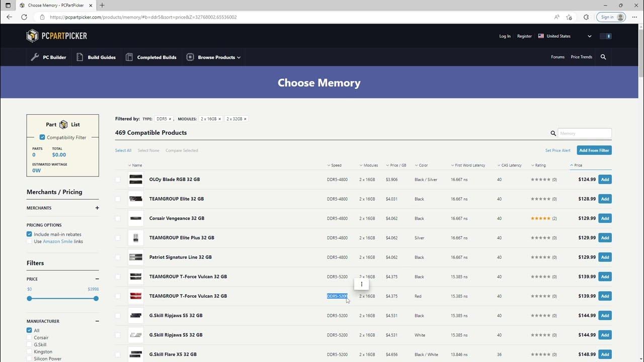Go to Completed Builds
The image size is (644, 362).
pyautogui.click(x=151, y=57)
